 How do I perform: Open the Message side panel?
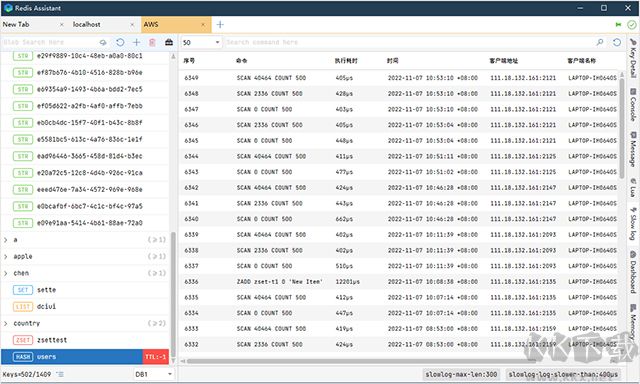[x=633, y=149]
